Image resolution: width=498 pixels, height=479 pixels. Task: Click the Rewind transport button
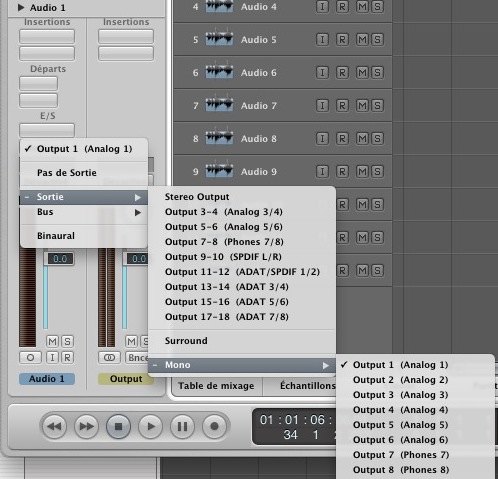coord(54,426)
